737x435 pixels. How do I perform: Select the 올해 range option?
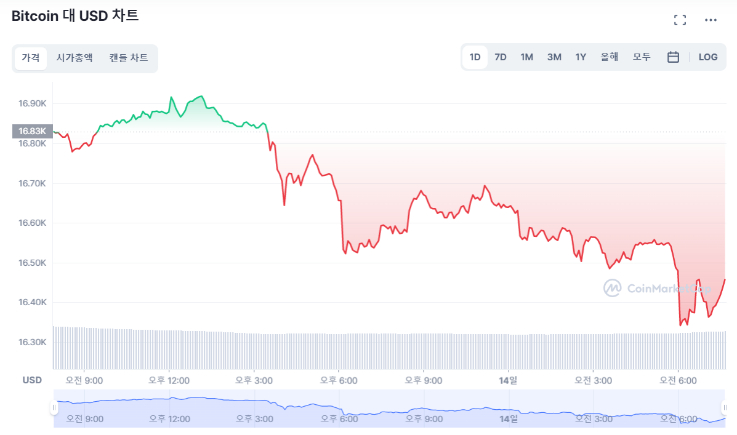pyautogui.click(x=610, y=57)
